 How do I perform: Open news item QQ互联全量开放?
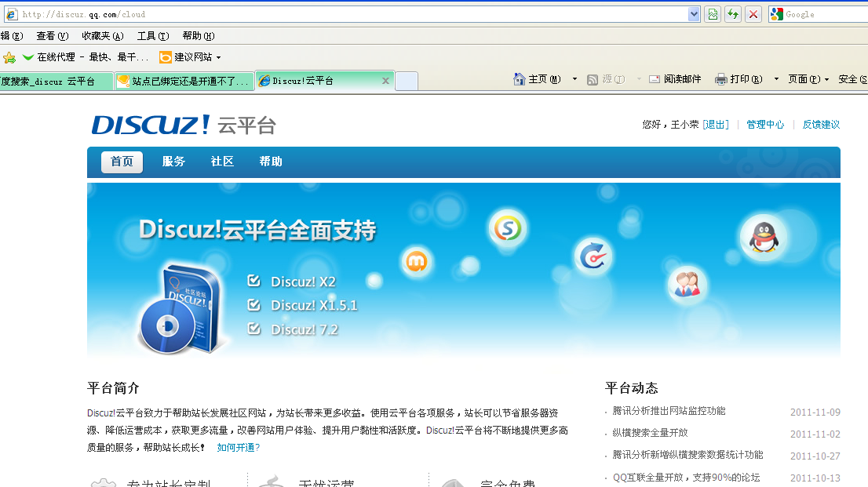tap(686, 477)
